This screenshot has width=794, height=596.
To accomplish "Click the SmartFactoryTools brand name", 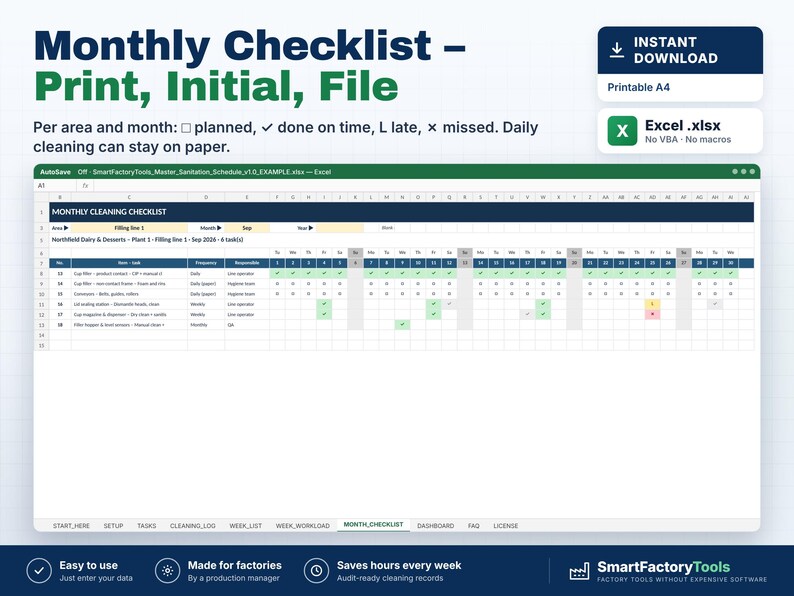I will point(663,567).
